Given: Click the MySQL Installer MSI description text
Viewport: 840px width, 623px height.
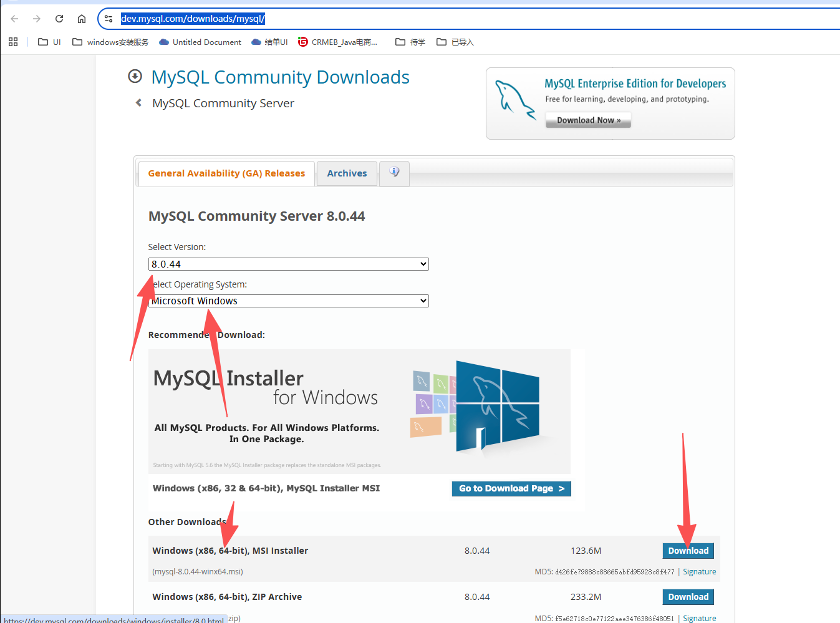Looking at the screenshot, I should coord(266,488).
